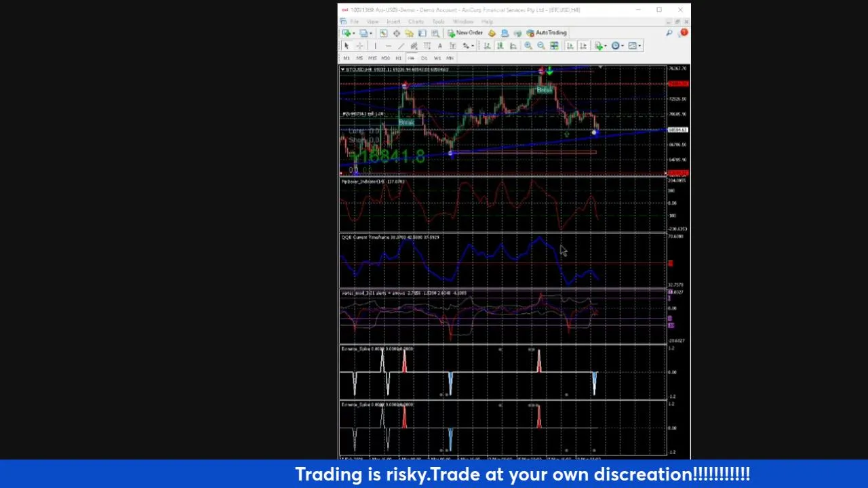Click the MetaEditor yellow book icon
This screenshot has width=868, height=488.
click(492, 33)
